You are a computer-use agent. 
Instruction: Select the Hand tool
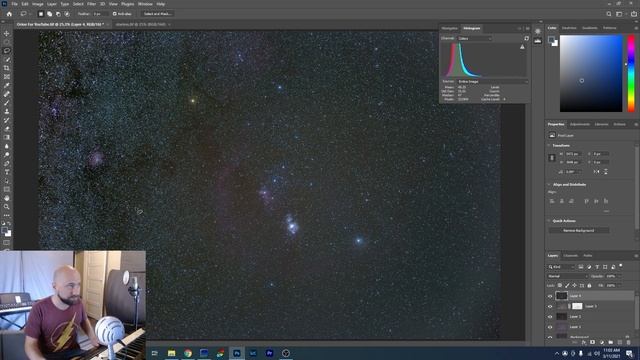click(x=7, y=198)
